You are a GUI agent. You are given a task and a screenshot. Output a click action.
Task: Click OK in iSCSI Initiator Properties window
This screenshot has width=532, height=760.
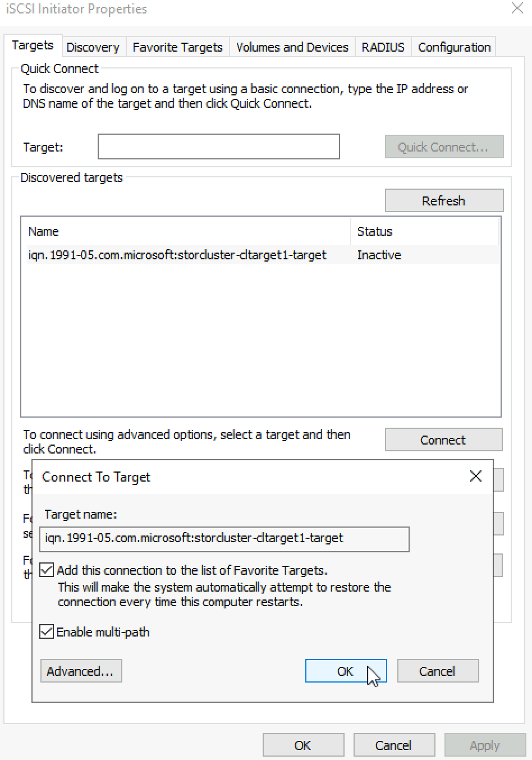(x=303, y=745)
